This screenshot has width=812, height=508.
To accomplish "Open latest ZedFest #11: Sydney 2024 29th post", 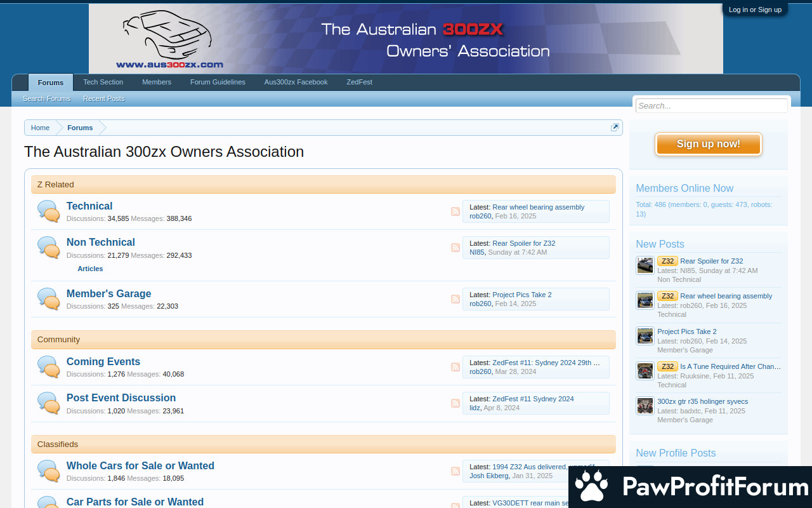I will 546,363.
